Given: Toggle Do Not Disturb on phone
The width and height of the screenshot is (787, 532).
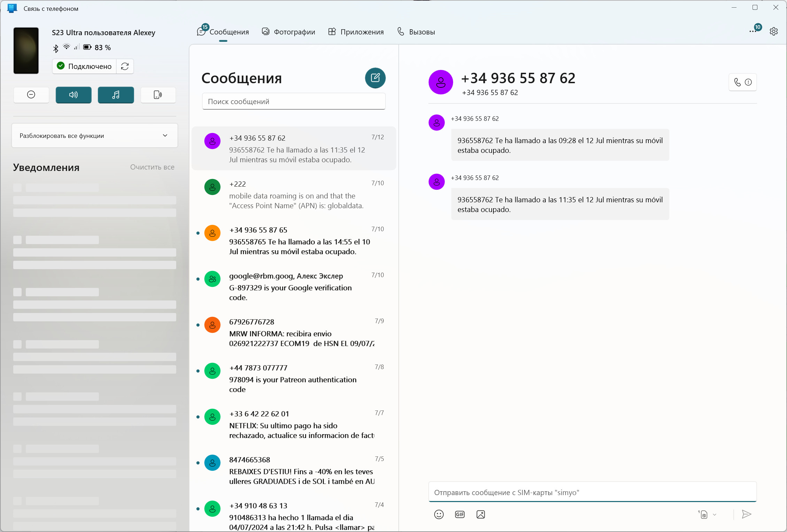Looking at the screenshot, I should pos(31,95).
